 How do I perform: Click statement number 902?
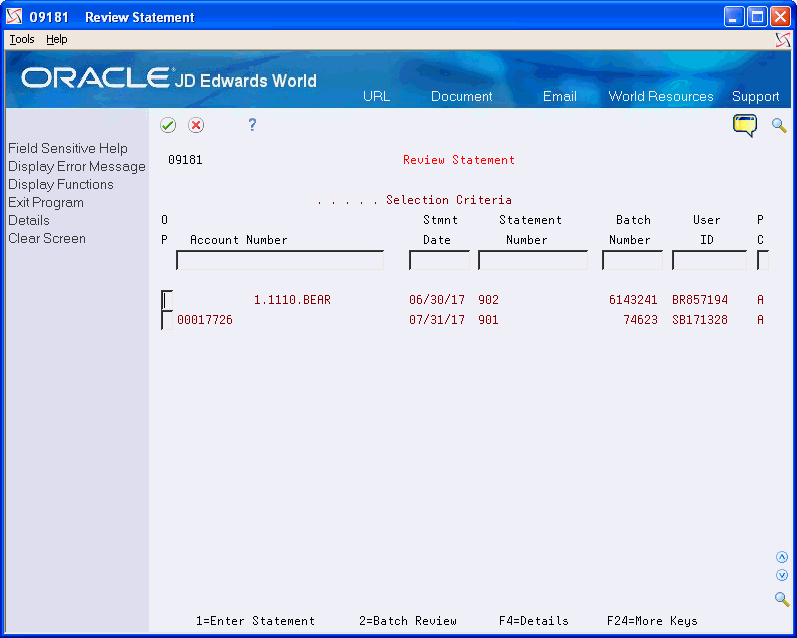(x=488, y=300)
